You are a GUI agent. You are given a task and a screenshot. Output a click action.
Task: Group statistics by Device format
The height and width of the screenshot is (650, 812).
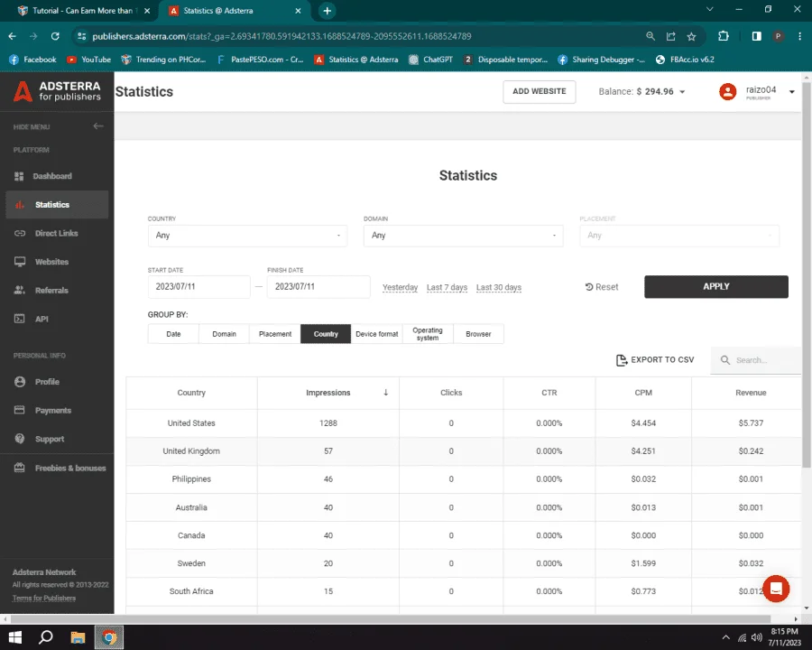pyautogui.click(x=376, y=334)
